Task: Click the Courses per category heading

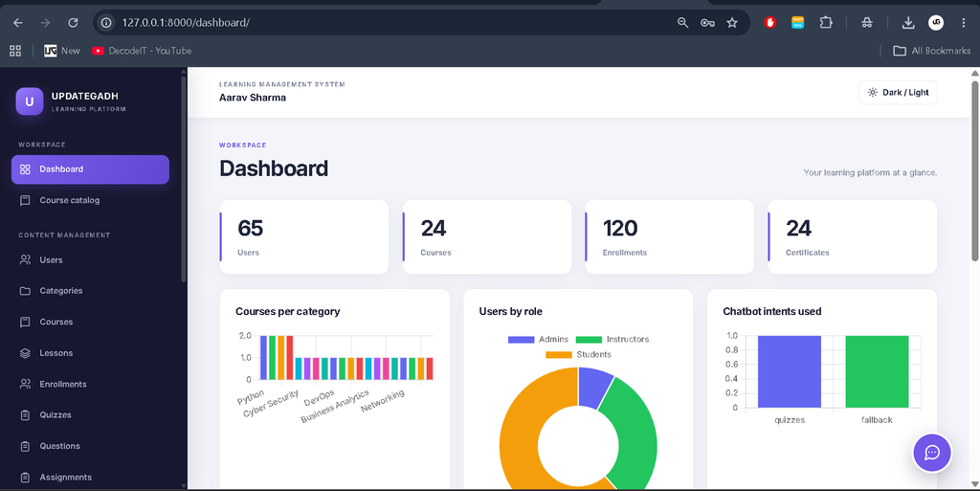Action: tap(287, 311)
